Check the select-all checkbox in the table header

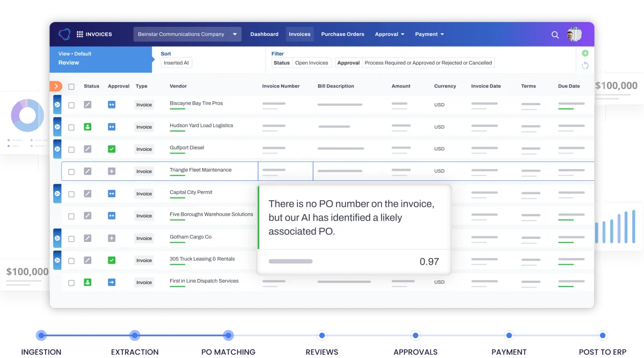click(71, 86)
